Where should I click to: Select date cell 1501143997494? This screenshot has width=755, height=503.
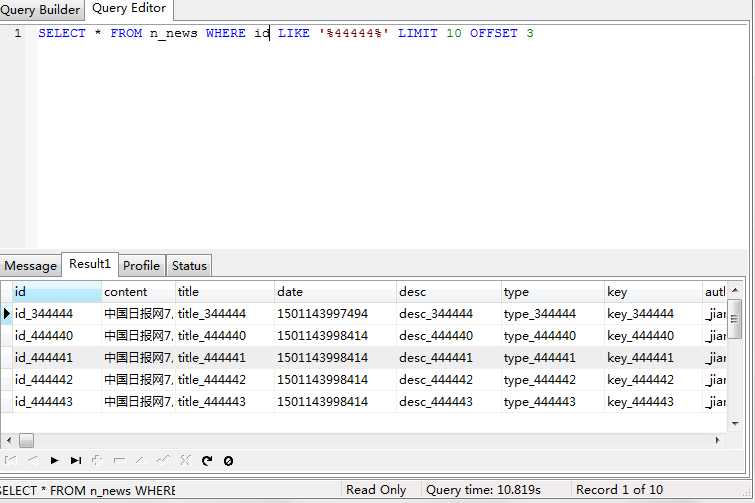[336, 314]
